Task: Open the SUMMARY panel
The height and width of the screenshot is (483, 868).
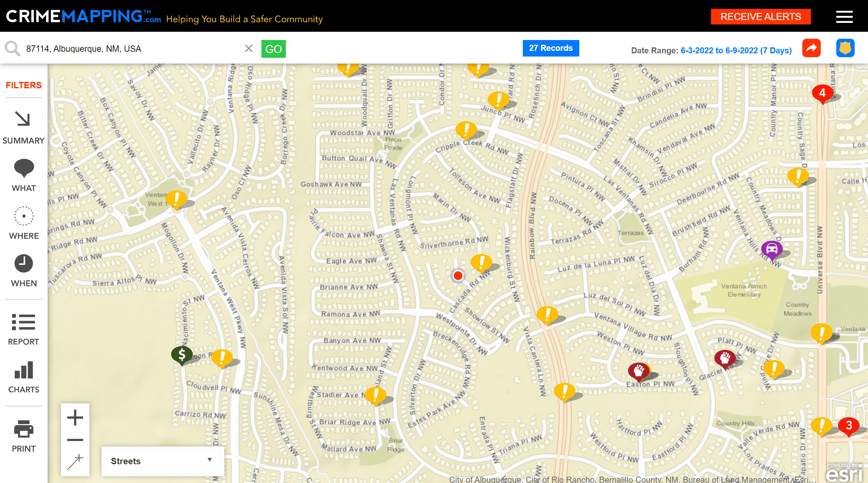Action: click(x=23, y=128)
